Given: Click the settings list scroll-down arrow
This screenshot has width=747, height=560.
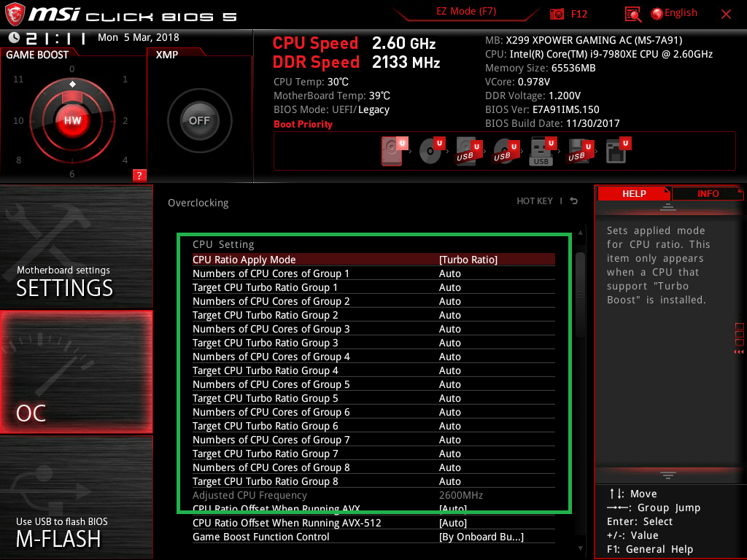Looking at the screenshot, I should (580, 548).
